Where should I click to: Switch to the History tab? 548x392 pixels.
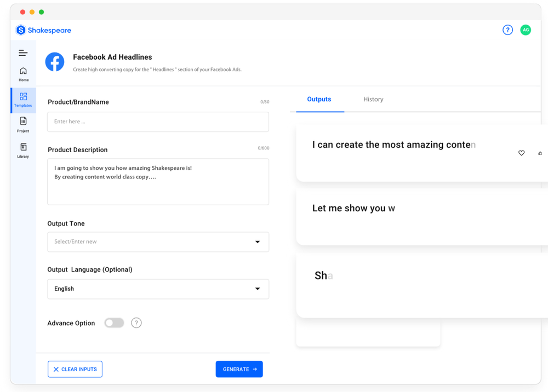(373, 100)
